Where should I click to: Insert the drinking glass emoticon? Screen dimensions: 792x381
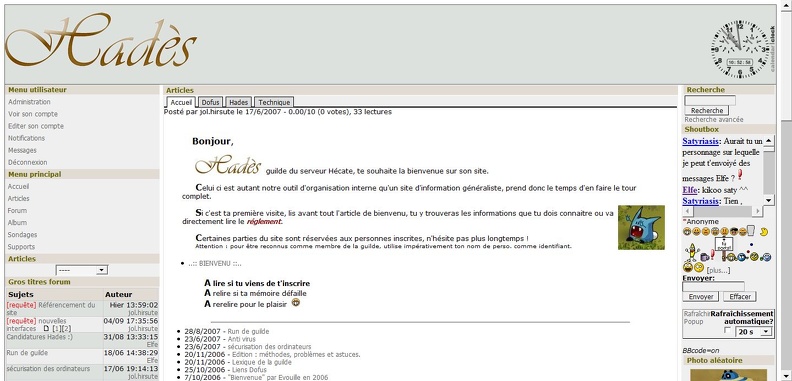751,230
